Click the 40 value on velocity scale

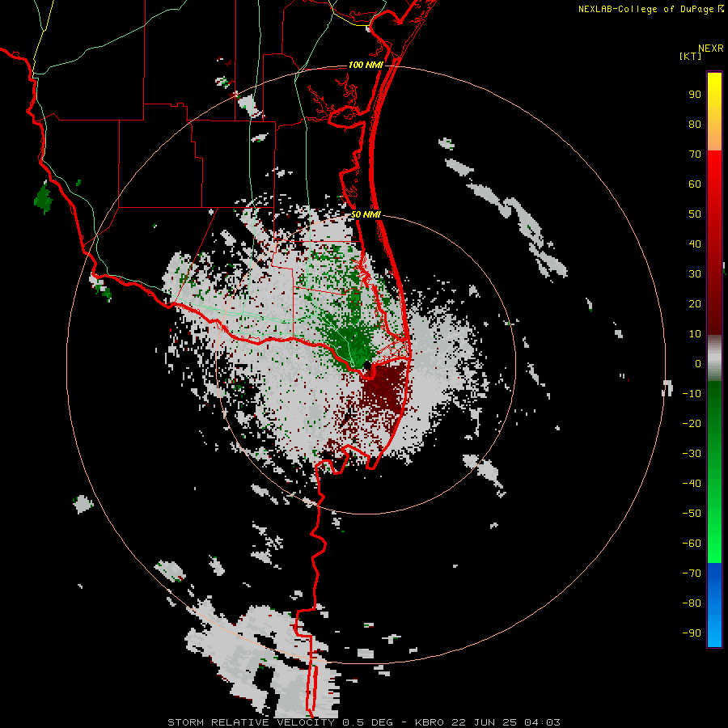click(x=695, y=244)
